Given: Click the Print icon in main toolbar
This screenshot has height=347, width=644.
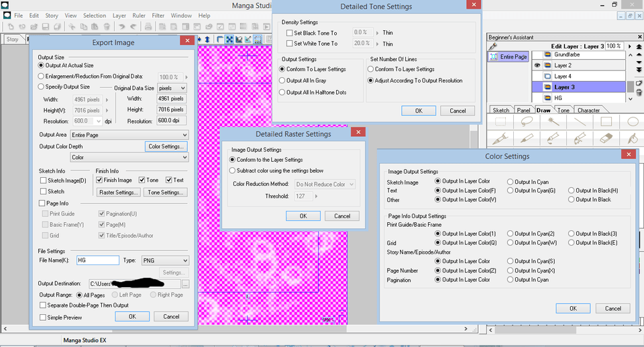Looking at the screenshot, I should (148, 27).
